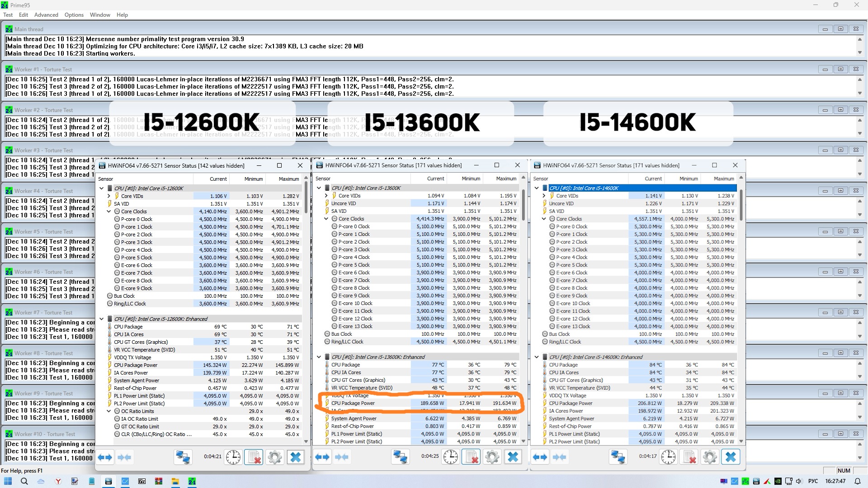Click scroll down arrow in i5-12600K window

click(x=306, y=441)
